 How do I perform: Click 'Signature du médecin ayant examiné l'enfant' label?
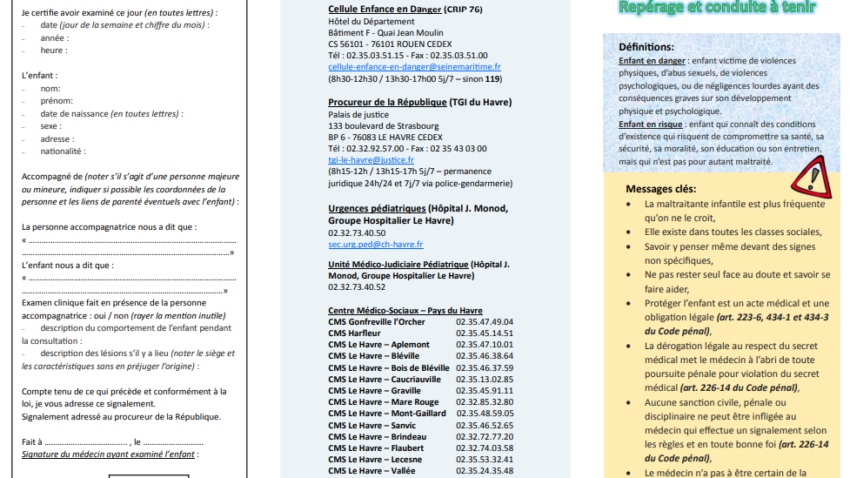click(x=107, y=454)
